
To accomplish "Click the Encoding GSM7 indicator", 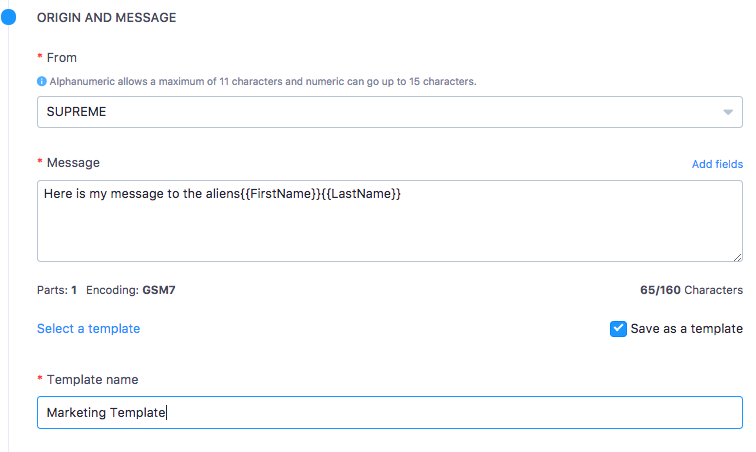I will click(x=131, y=290).
